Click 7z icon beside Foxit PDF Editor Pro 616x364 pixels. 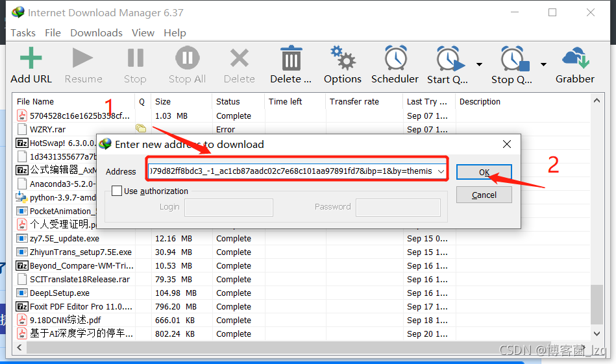22,306
